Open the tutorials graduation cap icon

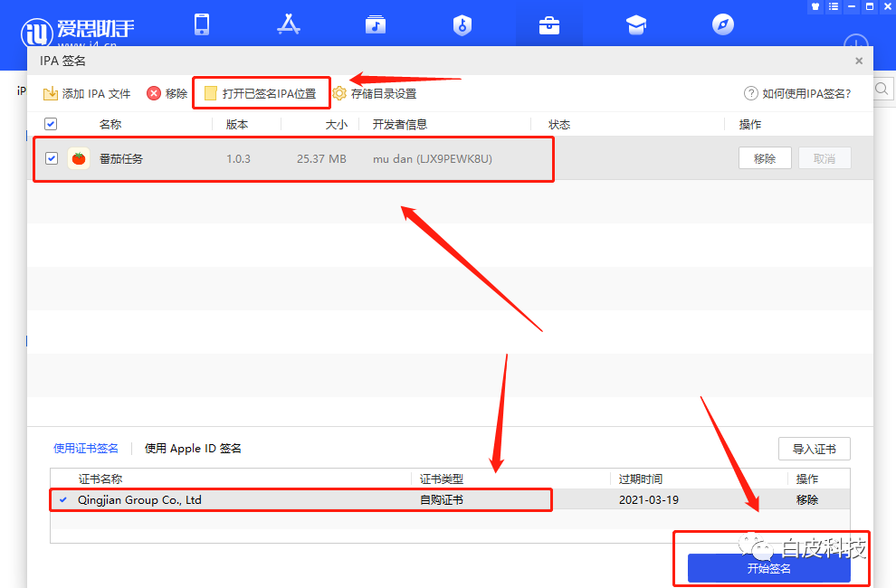[x=636, y=24]
